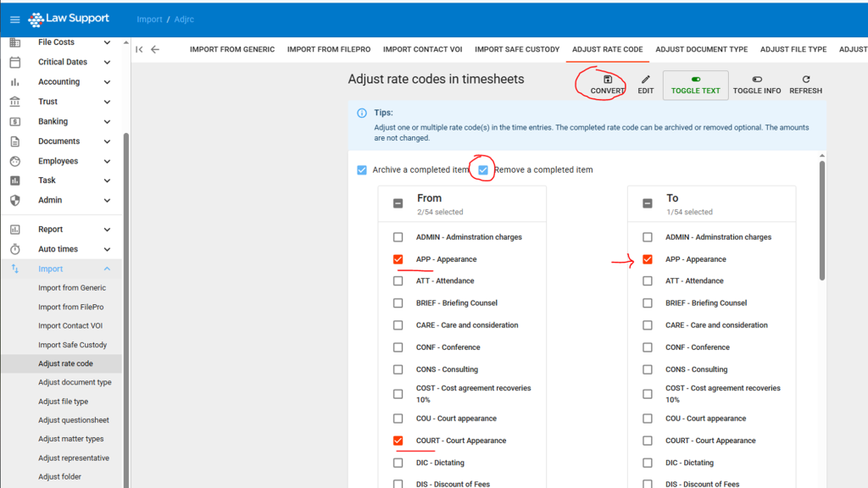
Task: Uncheck Remove a completed item
Action: (x=483, y=169)
